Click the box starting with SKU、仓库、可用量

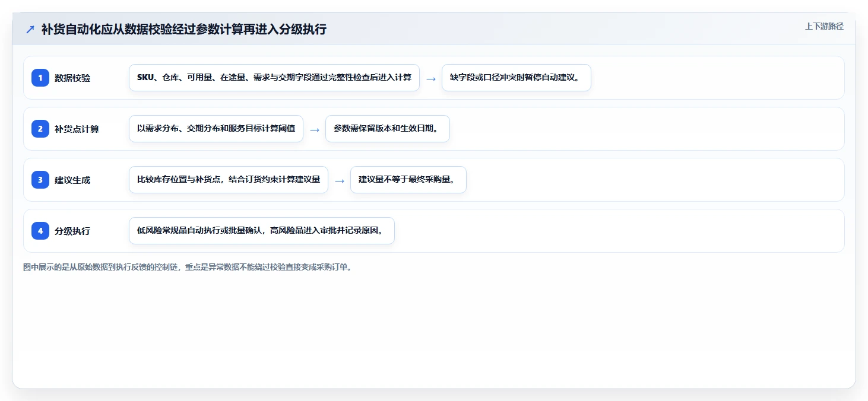[x=274, y=78]
